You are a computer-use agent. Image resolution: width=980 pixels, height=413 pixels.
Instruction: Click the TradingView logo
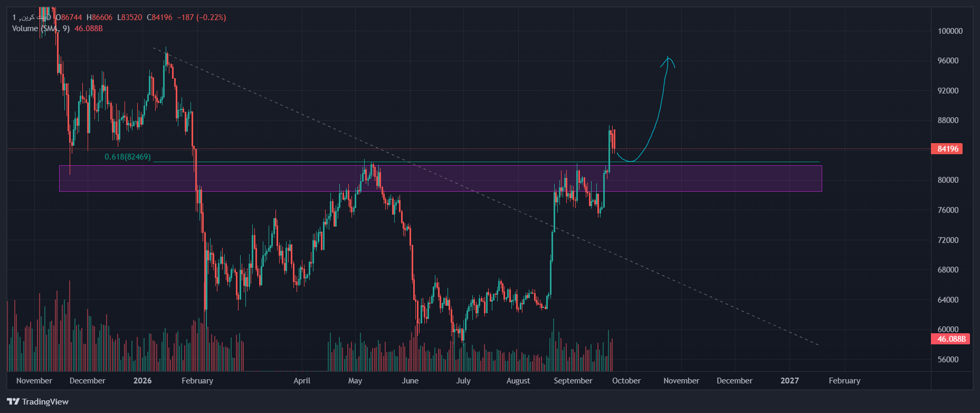(x=37, y=402)
